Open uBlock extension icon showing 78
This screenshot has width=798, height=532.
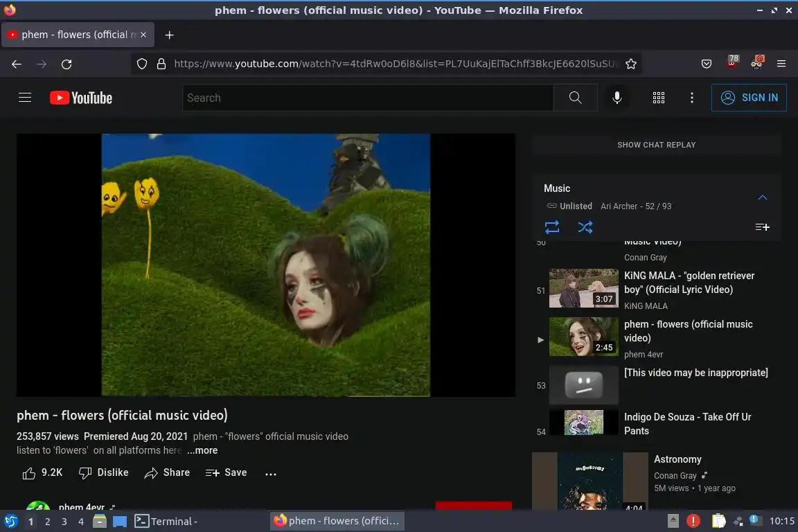pyautogui.click(x=731, y=62)
